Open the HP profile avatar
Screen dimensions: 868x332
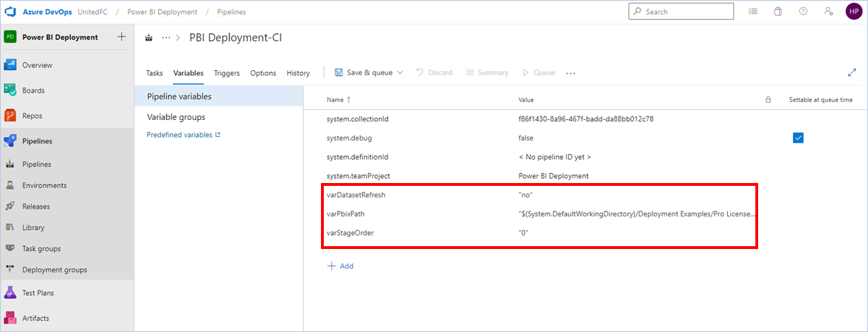coord(853,11)
